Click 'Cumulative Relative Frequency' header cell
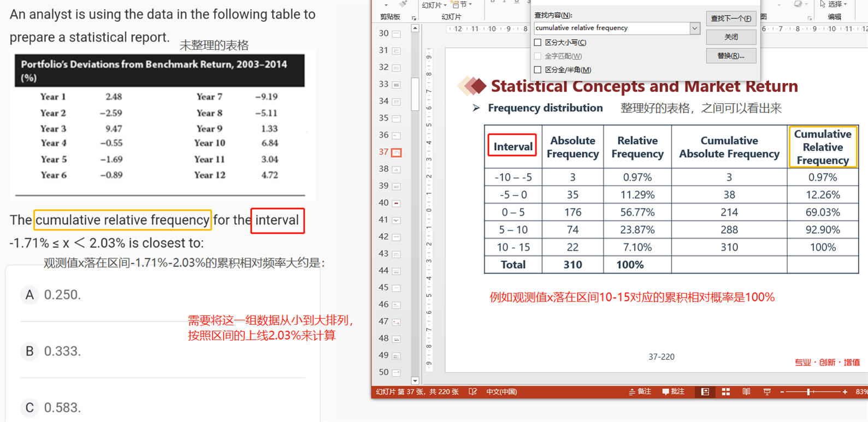 [x=823, y=147]
